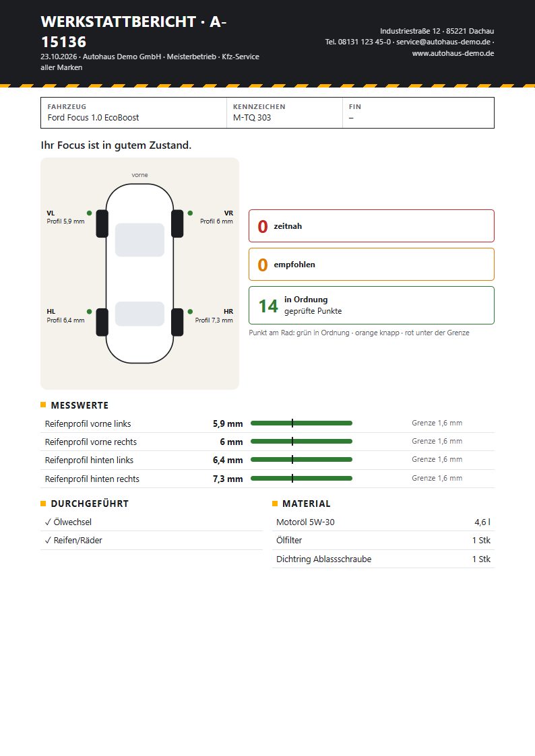535x756 pixels.
Task: Click the phone number 08131 123 45-0
Action: pos(365,42)
